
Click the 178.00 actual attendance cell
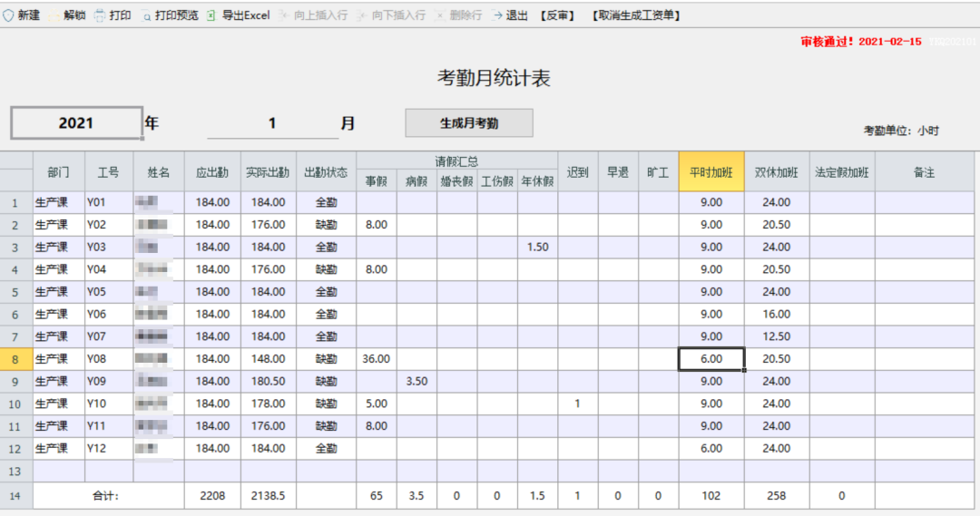(x=268, y=404)
